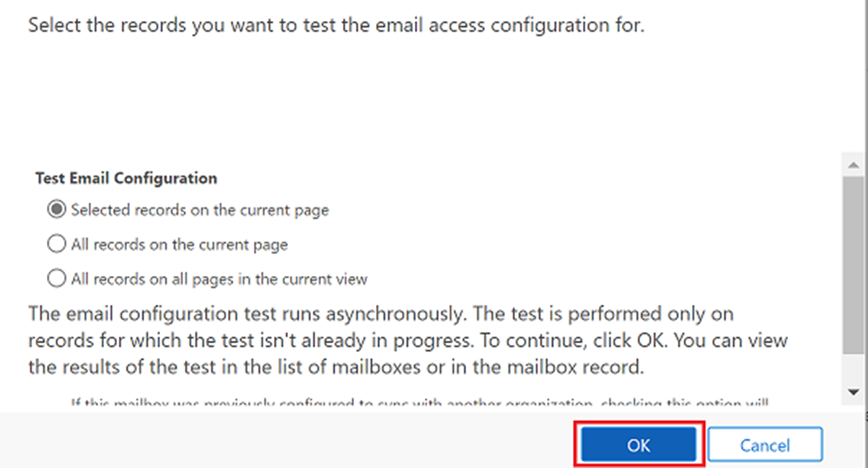Click the 'Test Email Configuration' heading

tap(126, 178)
